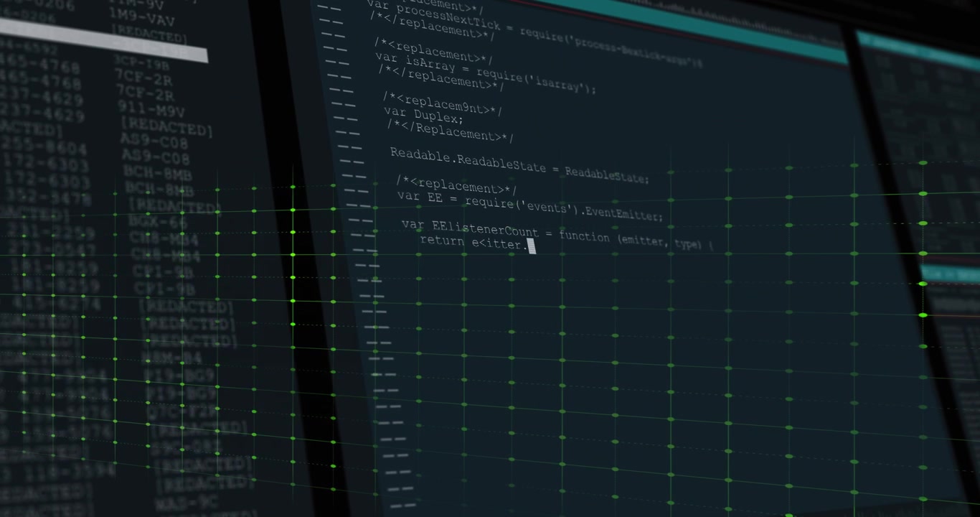Click the 'var EE = require('events')' line
Viewport: 980px width, 517px height.
pos(530,205)
